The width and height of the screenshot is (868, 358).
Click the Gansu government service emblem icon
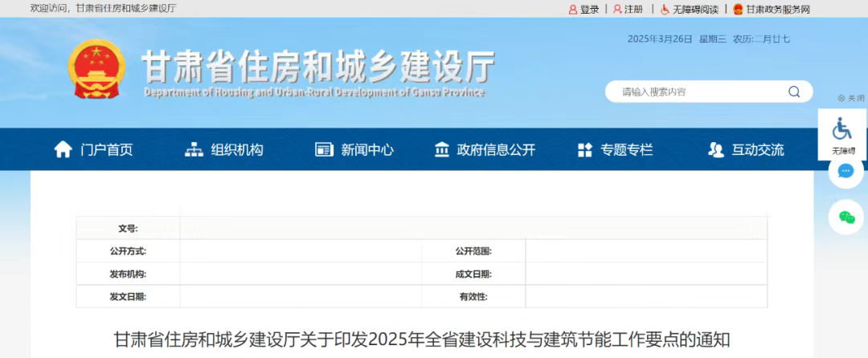coord(738,10)
